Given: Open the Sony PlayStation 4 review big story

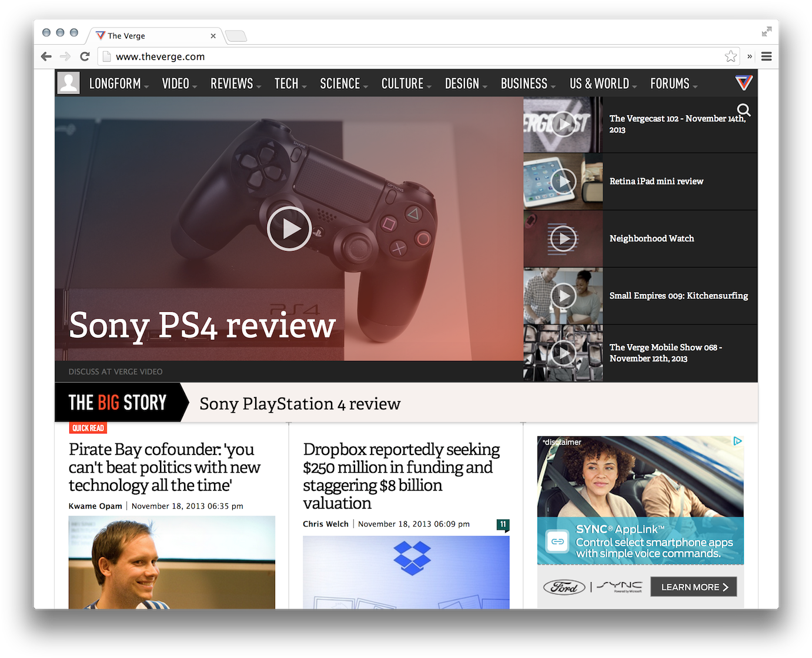Looking at the screenshot, I should pyautogui.click(x=300, y=404).
